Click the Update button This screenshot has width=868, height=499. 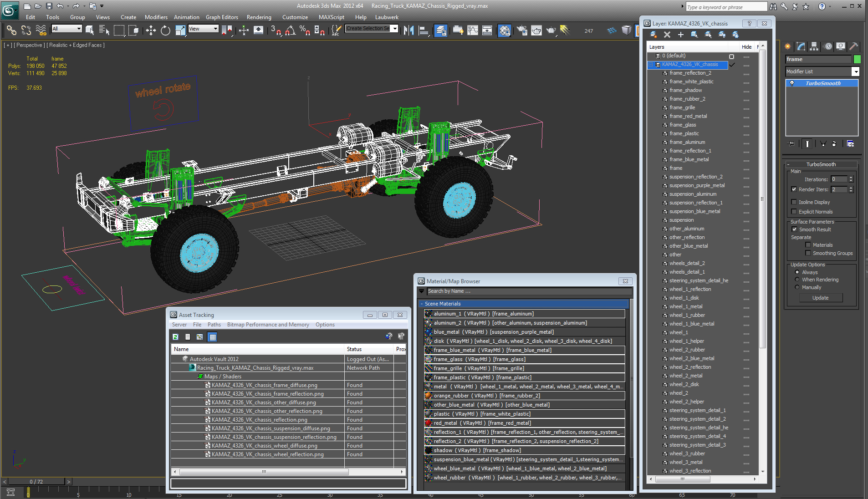(x=821, y=298)
